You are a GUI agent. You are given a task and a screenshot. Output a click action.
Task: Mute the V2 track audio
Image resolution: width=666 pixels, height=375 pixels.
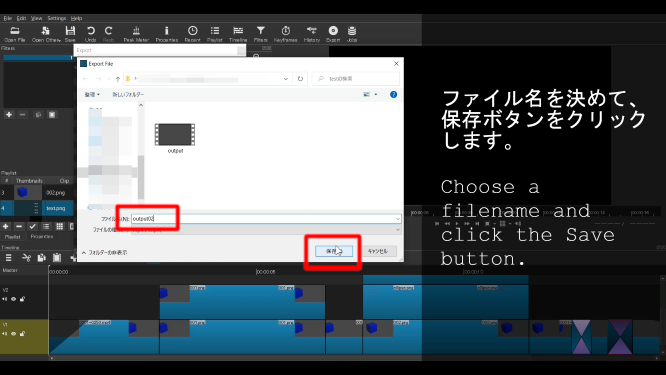point(5,299)
